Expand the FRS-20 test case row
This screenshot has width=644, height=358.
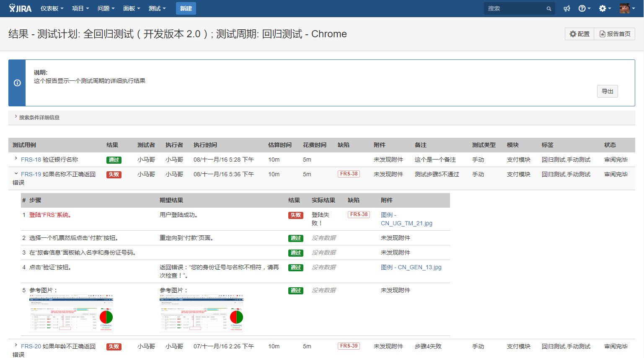point(16,345)
